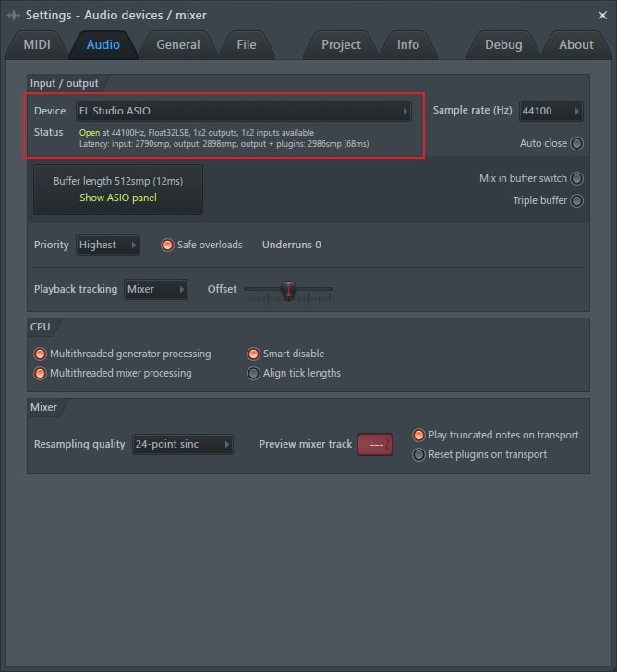Click the Playback tracking Offset slider knob
The height and width of the screenshot is (672, 617).
point(288,289)
